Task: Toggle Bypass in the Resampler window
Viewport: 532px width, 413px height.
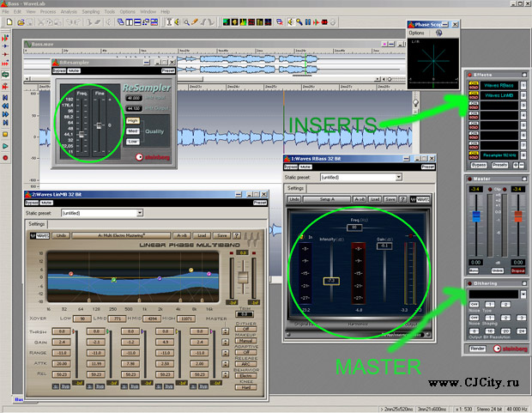Action: (x=59, y=70)
